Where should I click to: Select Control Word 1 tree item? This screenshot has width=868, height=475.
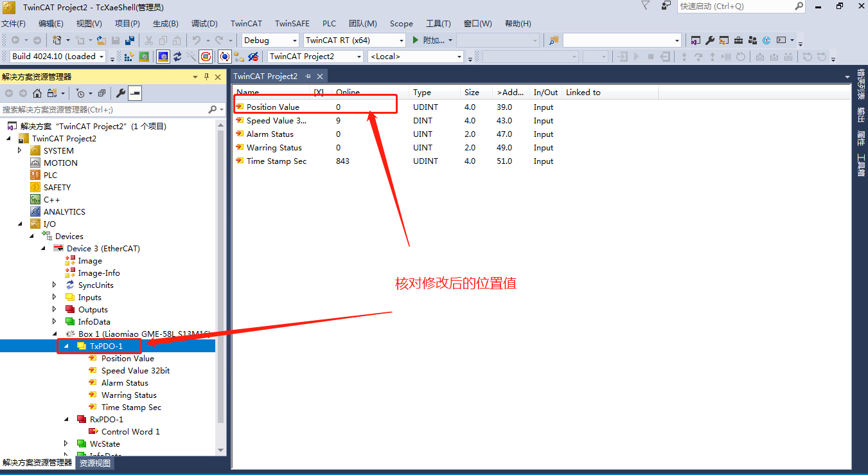click(130, 432)
